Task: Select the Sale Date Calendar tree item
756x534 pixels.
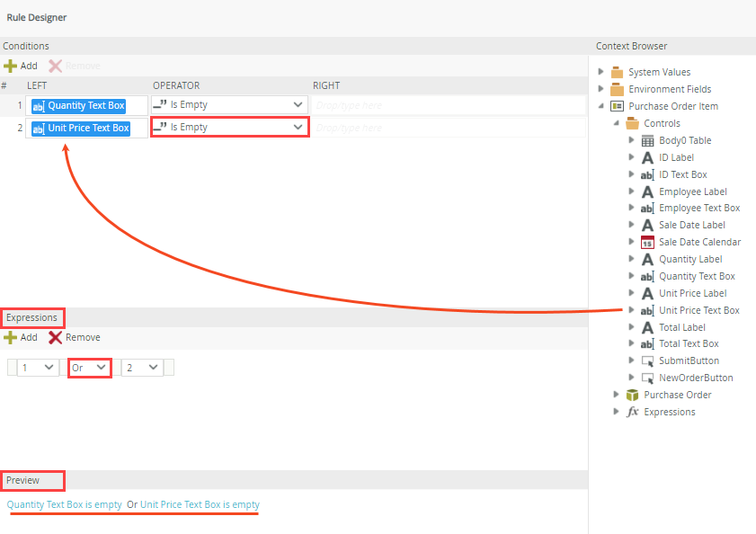Action: [699, 242]
